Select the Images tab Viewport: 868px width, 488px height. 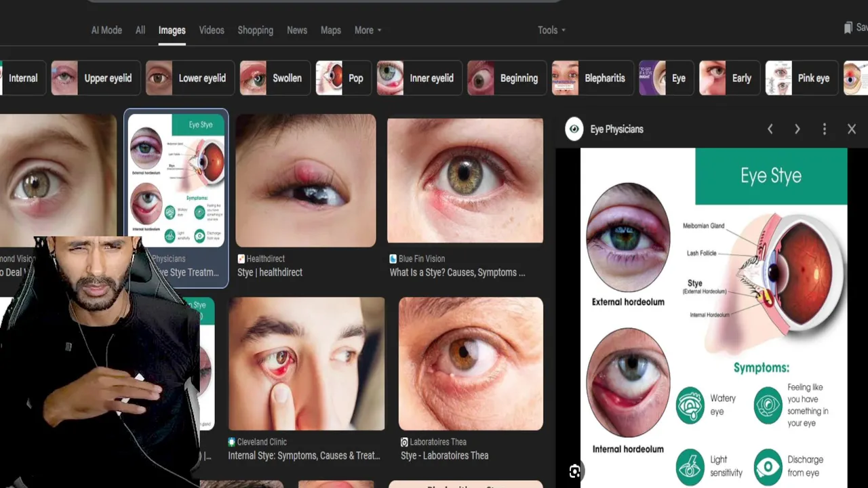172,30
